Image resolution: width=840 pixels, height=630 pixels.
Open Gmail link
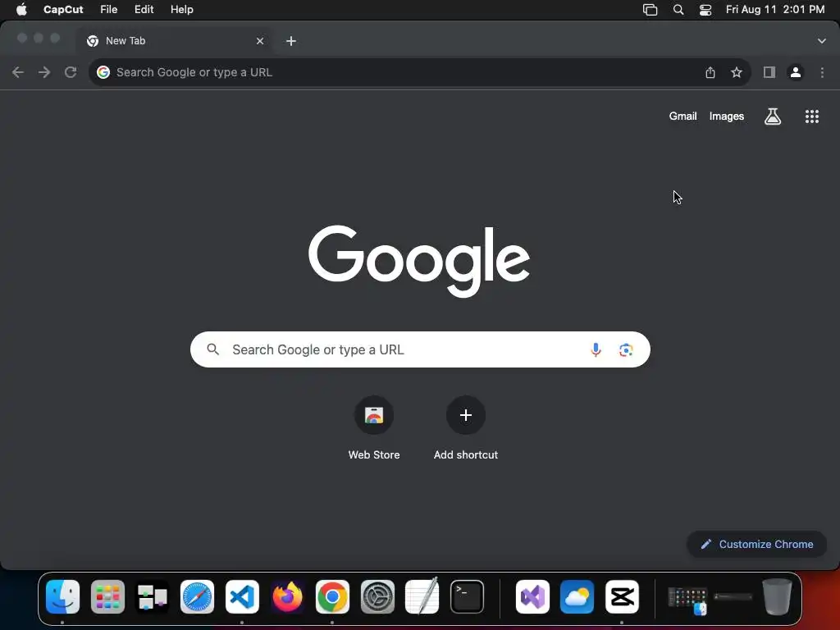pyautogui.click(x=682, y=116)
